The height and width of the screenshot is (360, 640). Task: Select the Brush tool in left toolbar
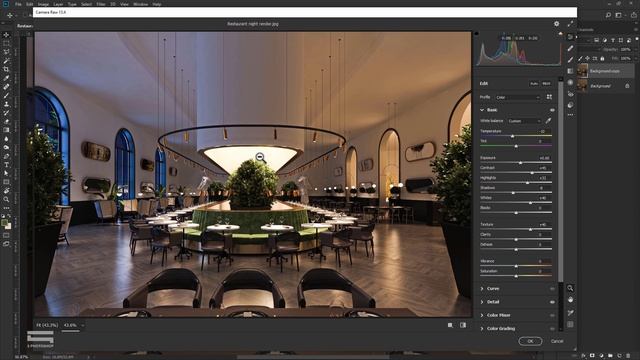[6, 96]
